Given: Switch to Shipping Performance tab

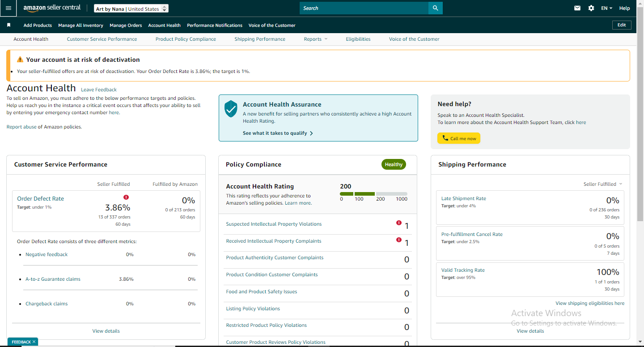Looking at the screenshot, I should [x=260, y=39].
